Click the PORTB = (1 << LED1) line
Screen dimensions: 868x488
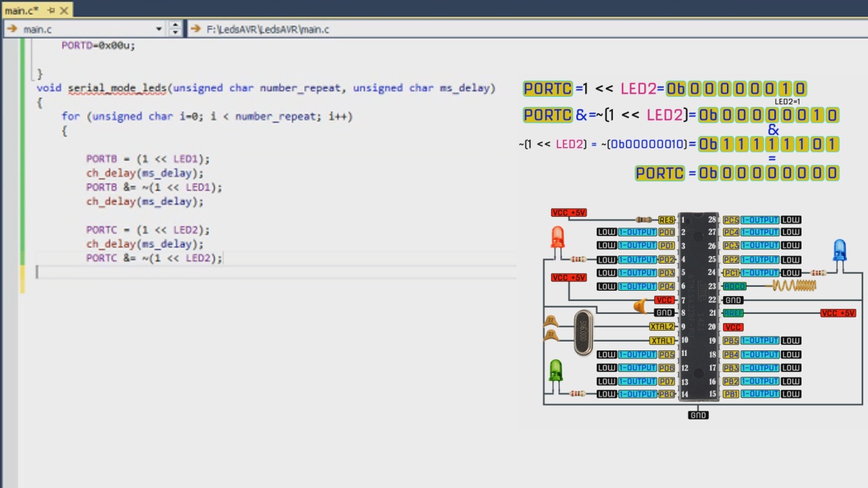(148, 159)
